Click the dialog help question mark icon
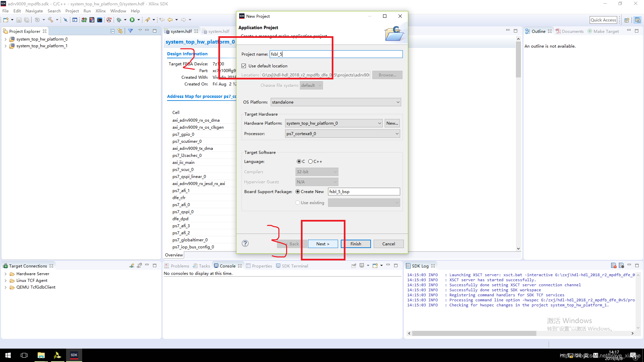 245,244
